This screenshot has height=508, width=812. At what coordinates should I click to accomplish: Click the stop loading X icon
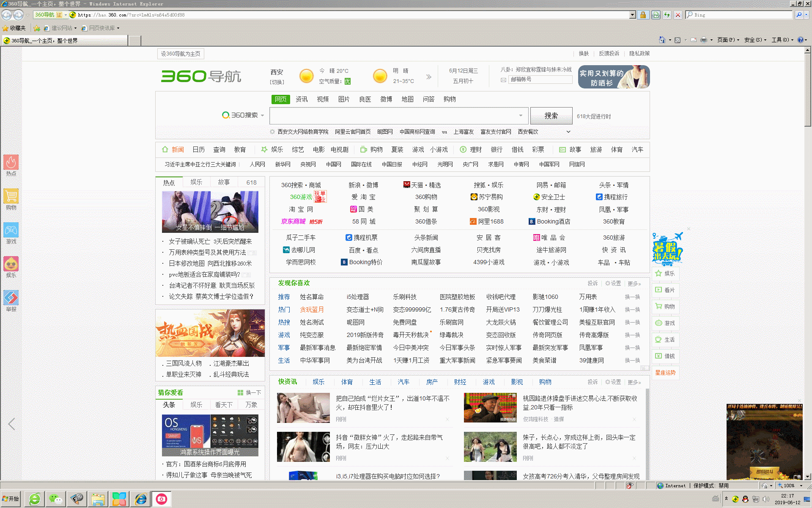678,15
